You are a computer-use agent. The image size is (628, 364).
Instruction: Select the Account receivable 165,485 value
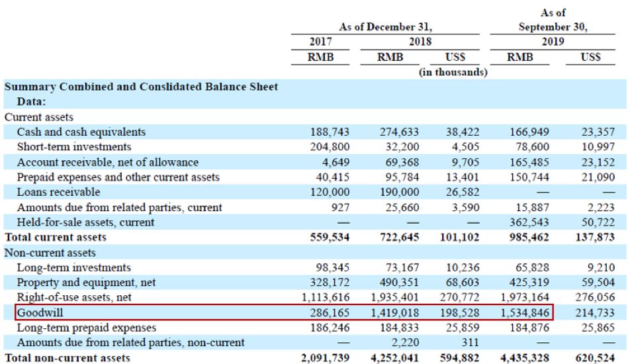[x=529, y=162]
